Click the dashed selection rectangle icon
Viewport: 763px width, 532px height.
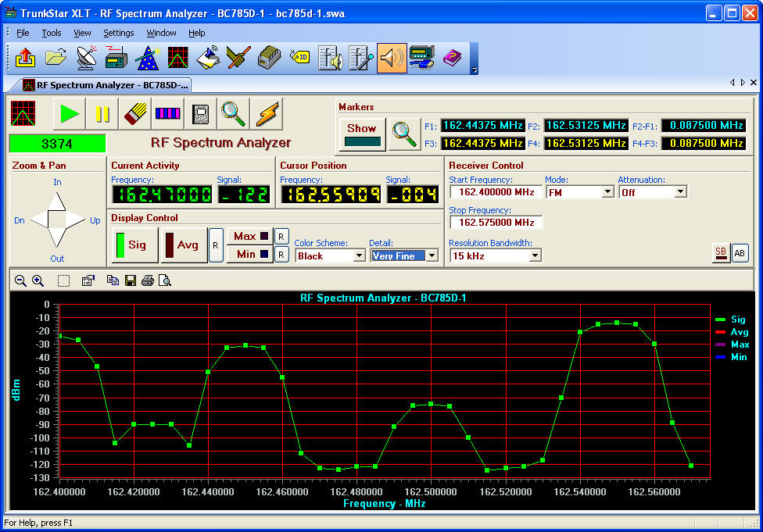coord(64,280)
